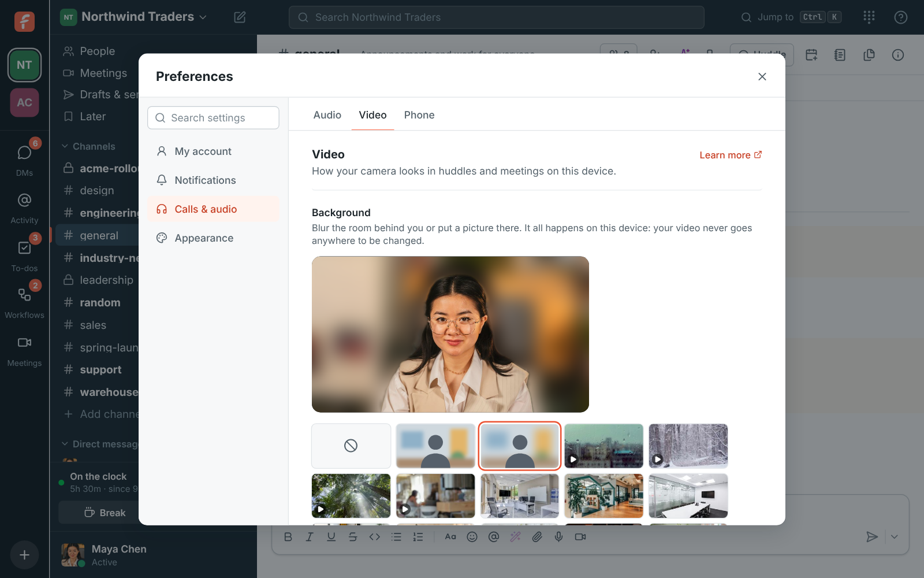Image resolution: width=924 pixels, height=578 pixels.
Task: Select the rainy window video background
Action: click(604, 446)
